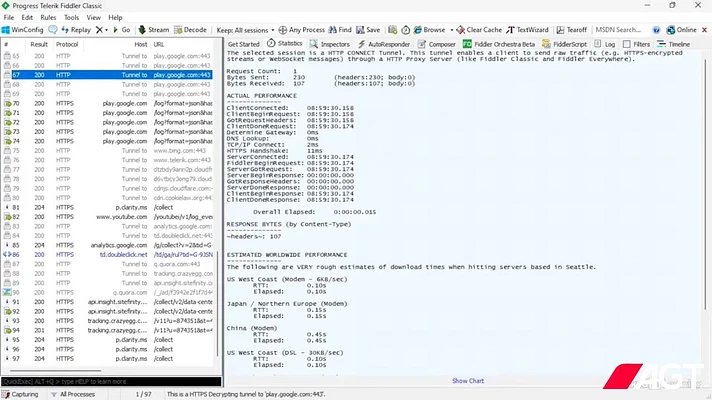Toggle Capturing in the status bar
The height and width of the screenshot is (400, 712).
20,394
